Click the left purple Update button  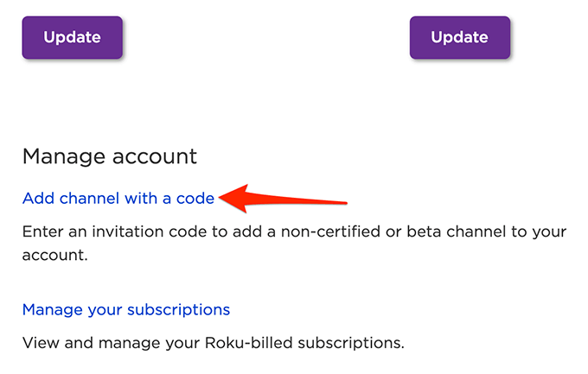pos(73,37)
